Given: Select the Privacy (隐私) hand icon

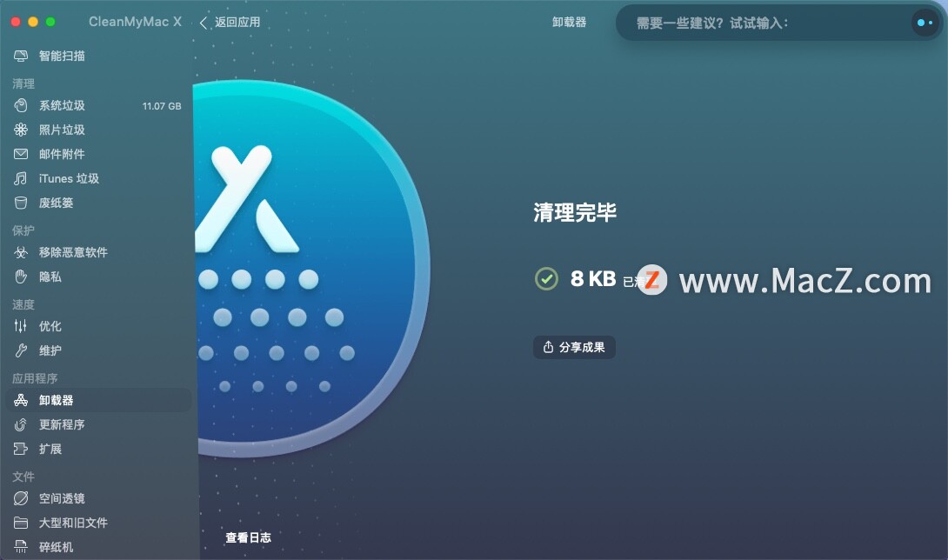Looking at the screenshot, I should 21,277.
